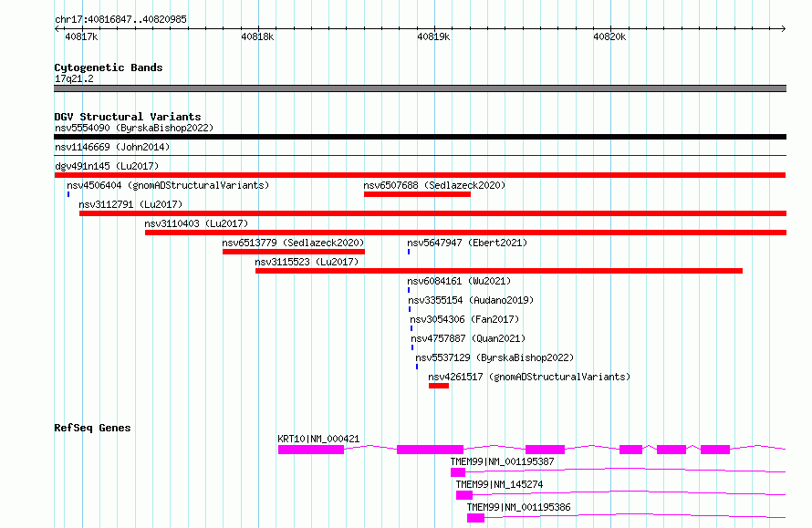Click the short red nsv4261517 bar

[x=439, y=386]
